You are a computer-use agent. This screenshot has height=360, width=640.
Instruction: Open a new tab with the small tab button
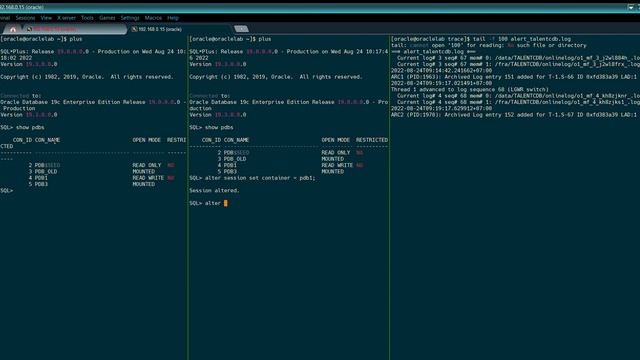241,29
